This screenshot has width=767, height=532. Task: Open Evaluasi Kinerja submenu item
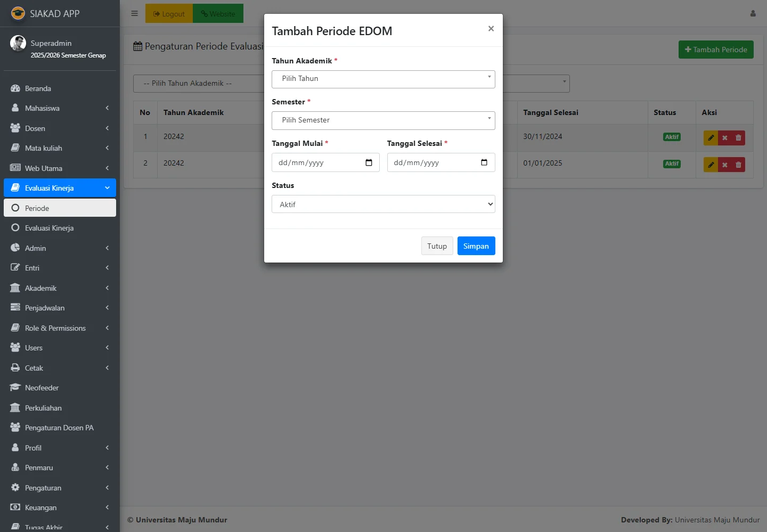click(49, 228)
